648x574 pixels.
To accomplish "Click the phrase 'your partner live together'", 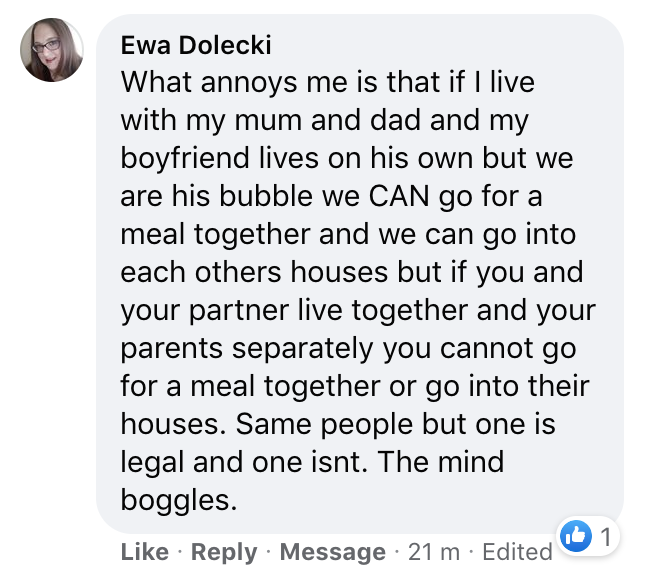I will pos(293,310).
